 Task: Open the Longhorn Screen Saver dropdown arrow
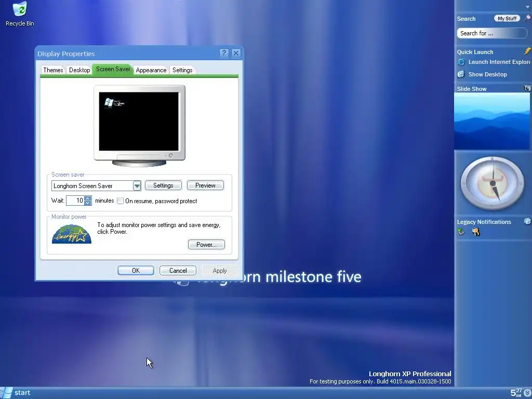[x=137, y=185]
